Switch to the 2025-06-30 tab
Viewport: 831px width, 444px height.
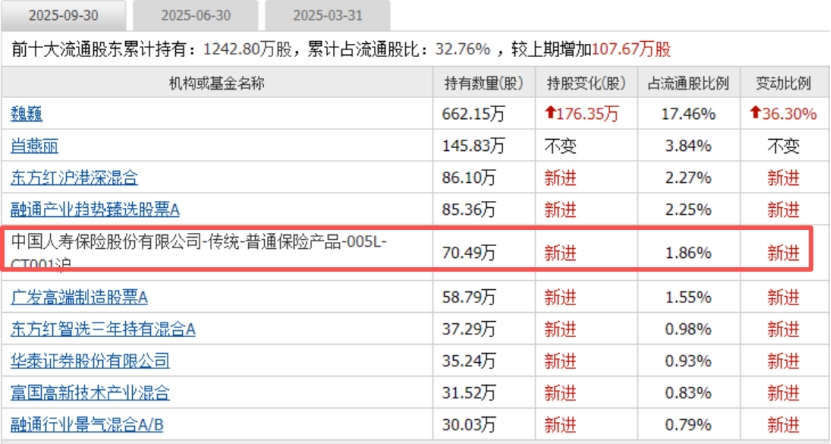point(196,15)
